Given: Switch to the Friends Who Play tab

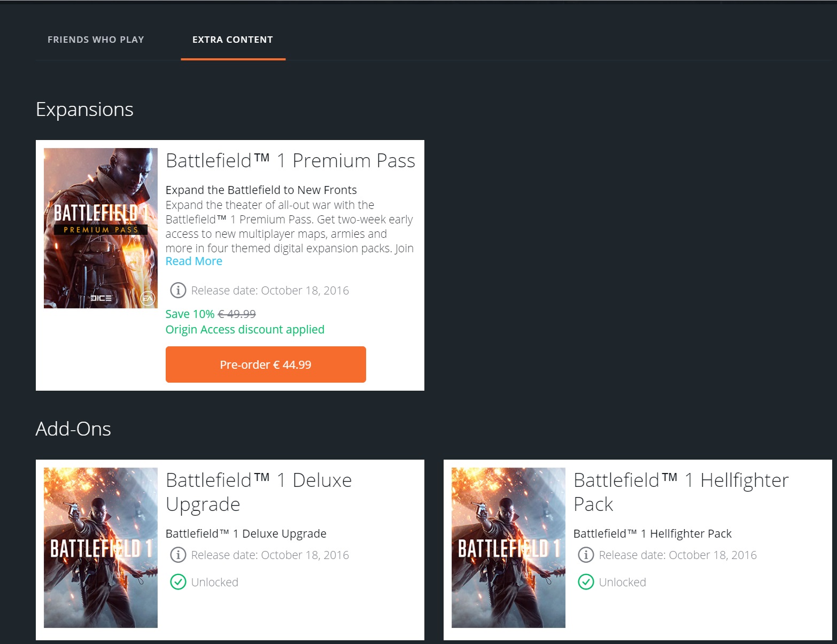Looking at the screenshot, I should pos(96,40).
